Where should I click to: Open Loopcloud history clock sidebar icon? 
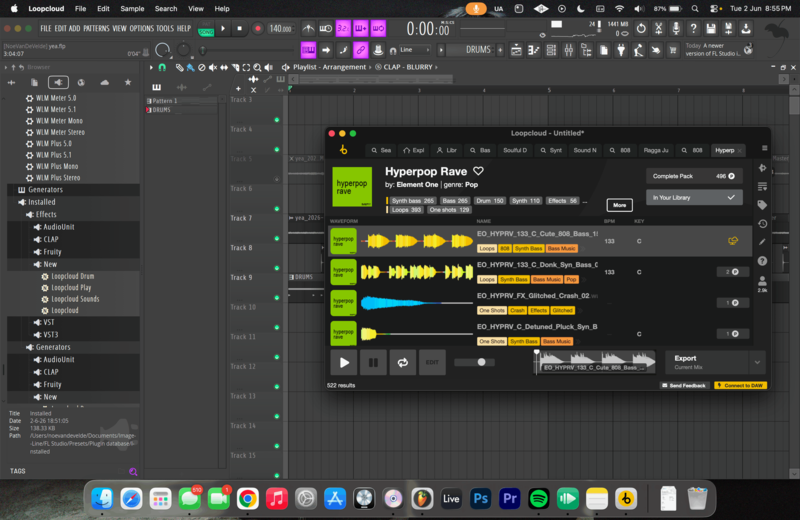pos(762,224)
